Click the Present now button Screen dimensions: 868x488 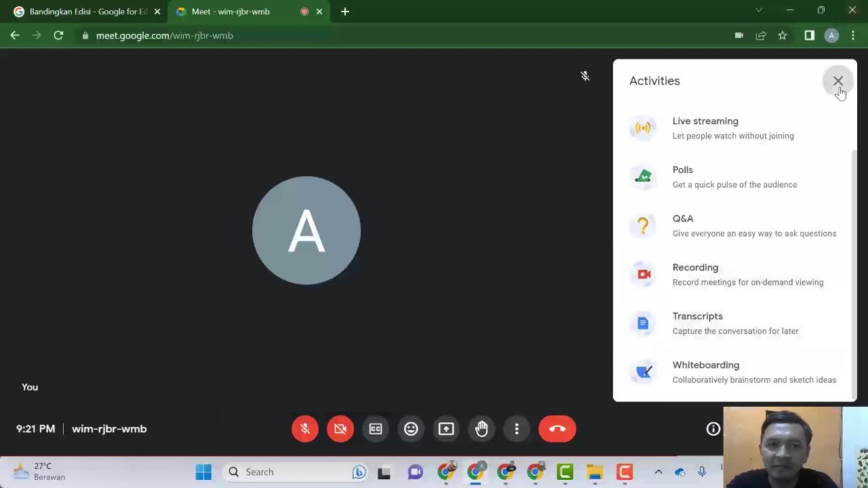pos(446,428)
